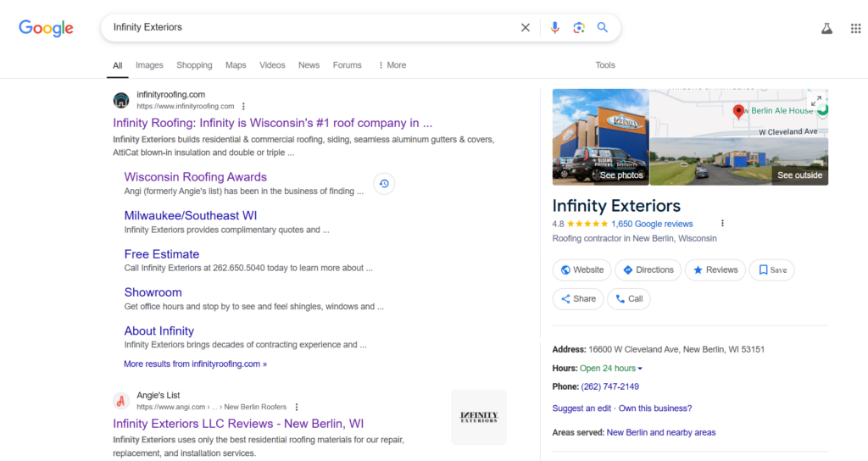This screenshot has height=461, width=868.
Task: Select the All results tab
Action: pyautogui.click(x=117, y=65)
